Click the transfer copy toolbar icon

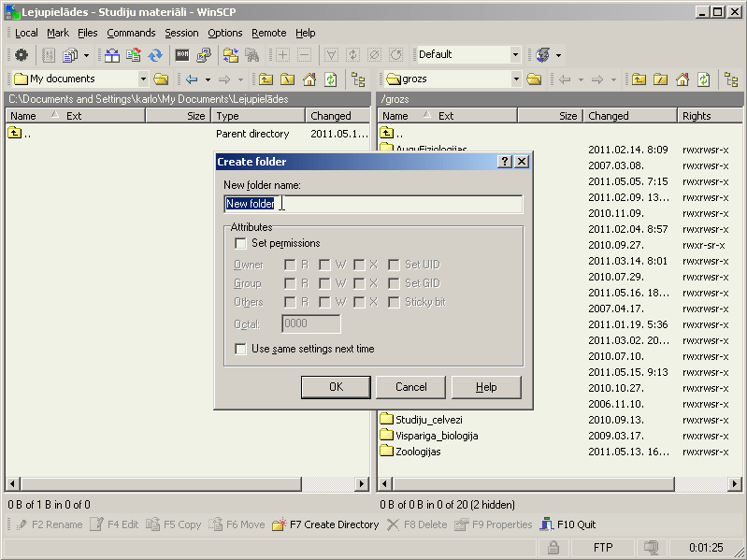tap(70, 55)
